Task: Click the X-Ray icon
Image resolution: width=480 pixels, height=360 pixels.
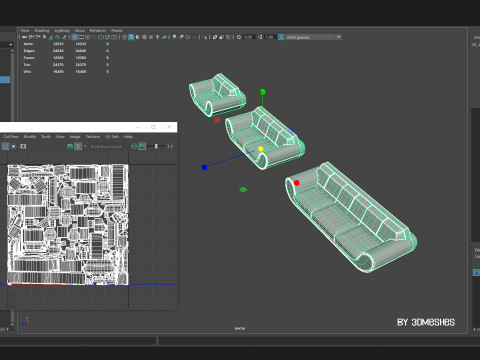Action: [215, 37]
